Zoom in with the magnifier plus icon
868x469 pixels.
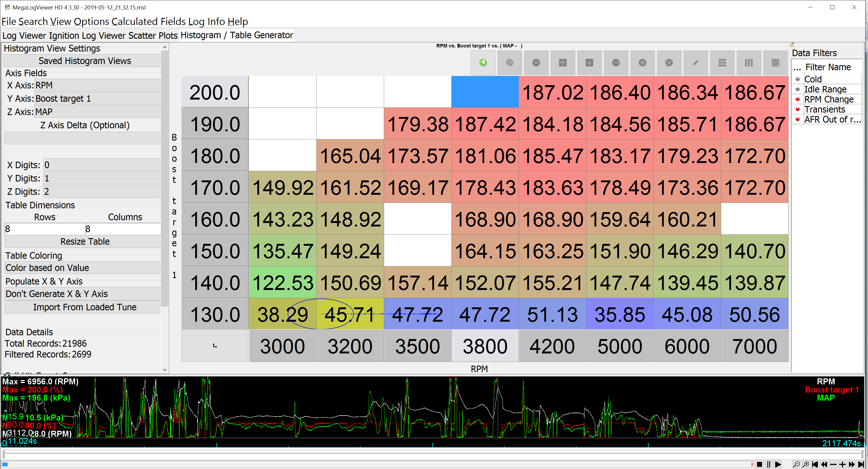click(806, 464)
